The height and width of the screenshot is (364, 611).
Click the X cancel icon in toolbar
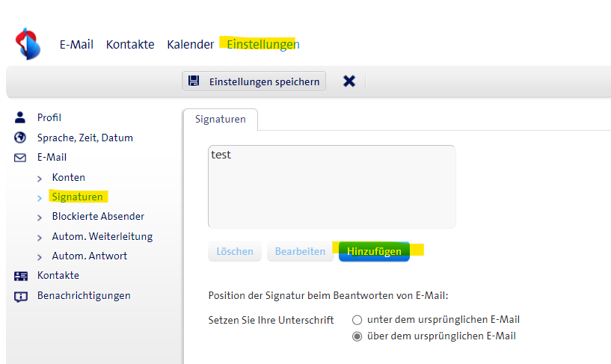click(x=349, y=81)
